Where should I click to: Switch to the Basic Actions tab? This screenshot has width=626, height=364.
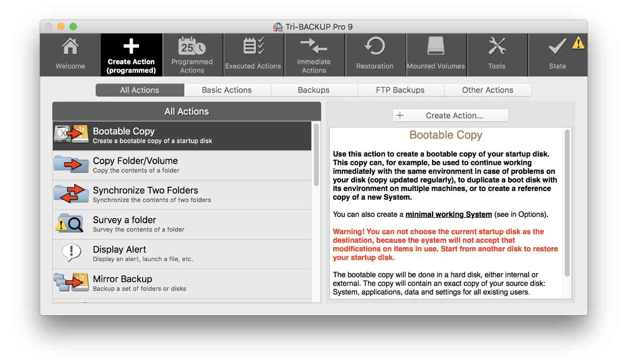tap(227, 90)
